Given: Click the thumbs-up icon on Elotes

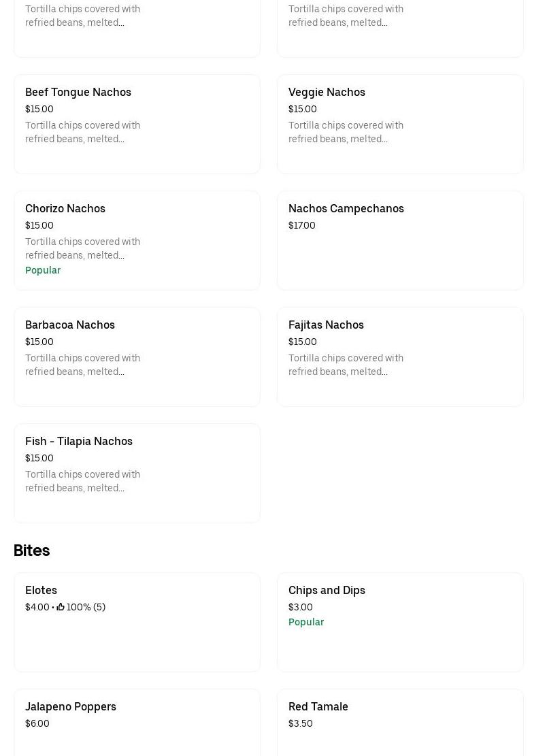Looking at the screenshot, I should pyautogui.click(x=61, y=607).
